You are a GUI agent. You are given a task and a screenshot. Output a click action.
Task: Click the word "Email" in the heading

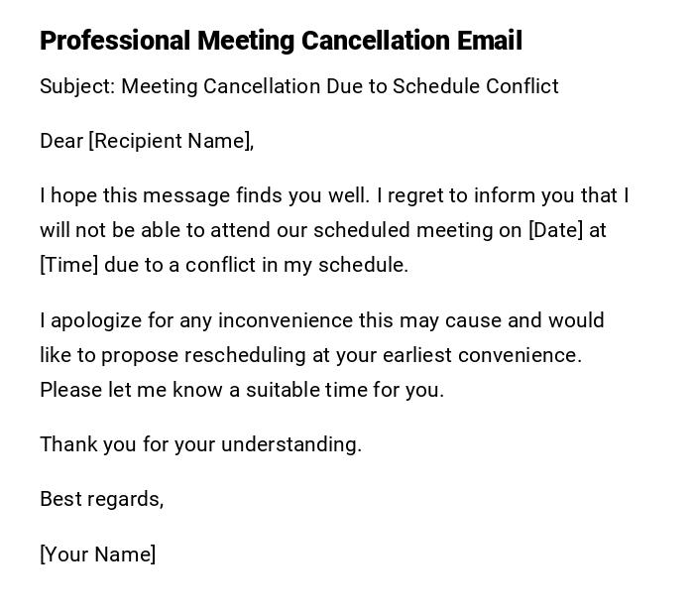click(489, 41)
